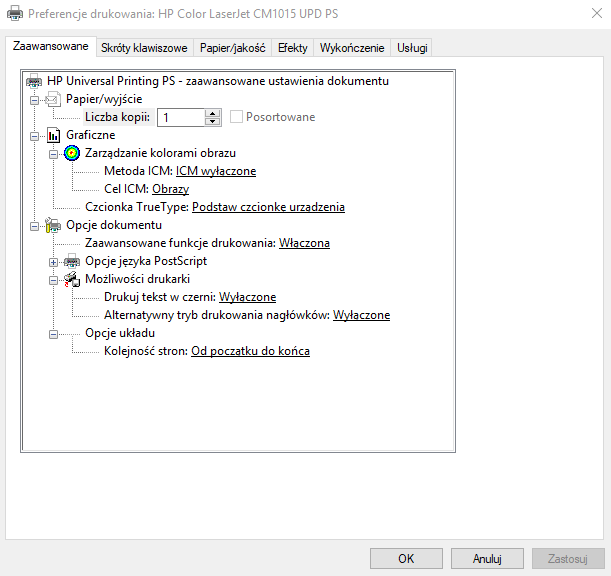The width and height of the screenshot is (611, 576).
Task: Open the Wykończenie tab
Action: click(352, 48)
